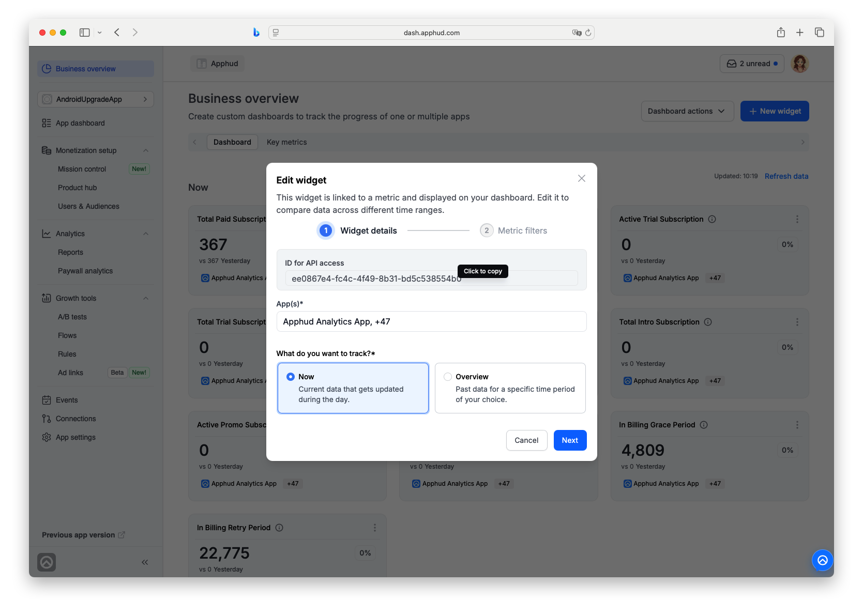This screenshot has width=863, height=616.
Task: Click Next in the Edit widget dialog
Action: coord(570,440)
